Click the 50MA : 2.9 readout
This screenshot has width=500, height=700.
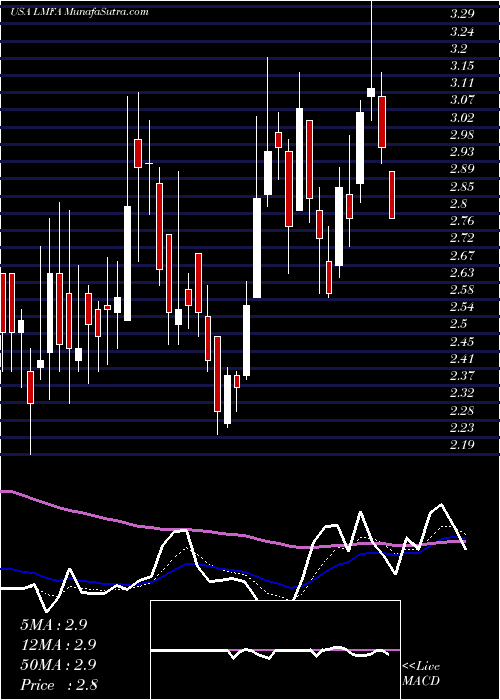tap(58, 665)
